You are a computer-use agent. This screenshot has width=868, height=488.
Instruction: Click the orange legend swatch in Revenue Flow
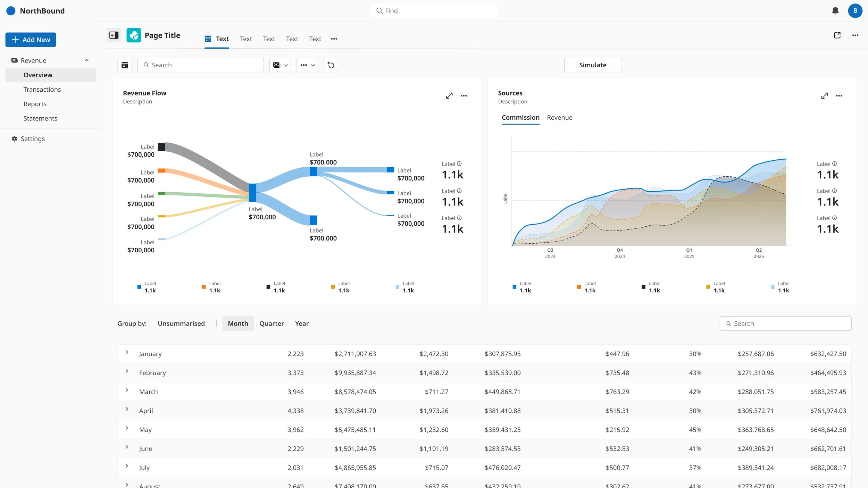[204, 287]
